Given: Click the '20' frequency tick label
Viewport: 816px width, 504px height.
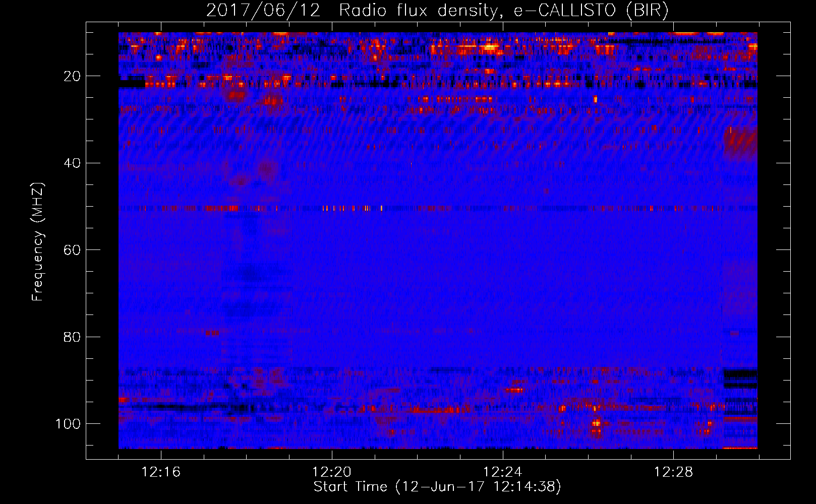Looking at the screenshot, I should (73, 76).
